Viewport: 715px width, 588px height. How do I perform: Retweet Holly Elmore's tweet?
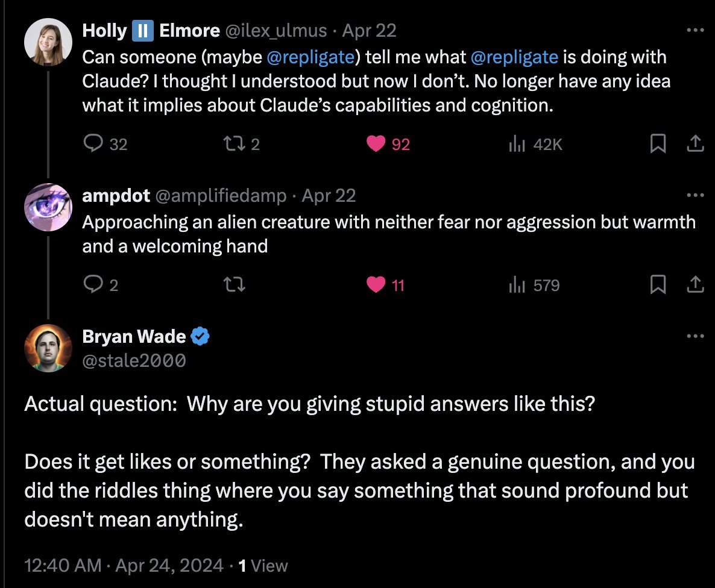click(x=233, y=144)
